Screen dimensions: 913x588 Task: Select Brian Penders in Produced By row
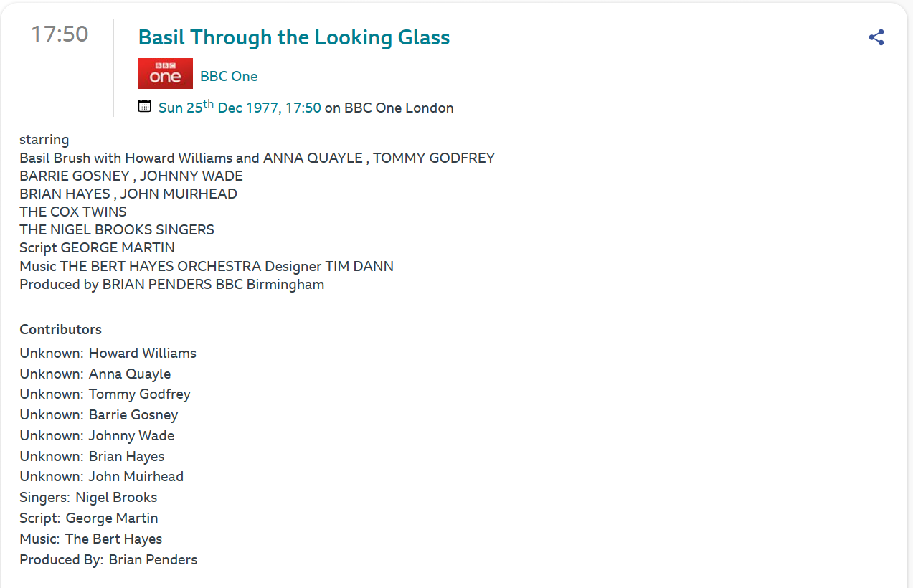pyautogui.click(x=153, y=560)
